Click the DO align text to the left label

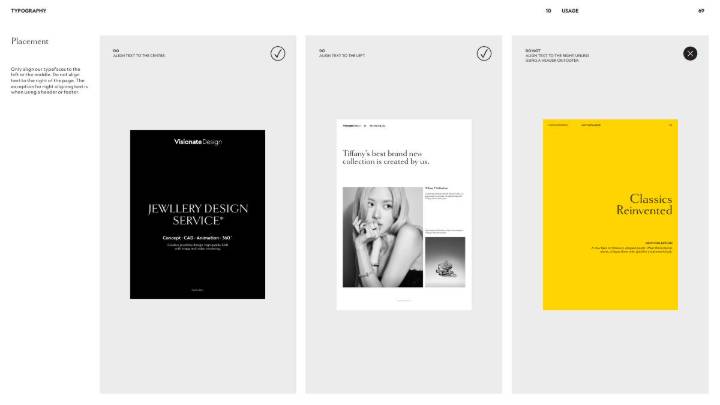[342, 53]
